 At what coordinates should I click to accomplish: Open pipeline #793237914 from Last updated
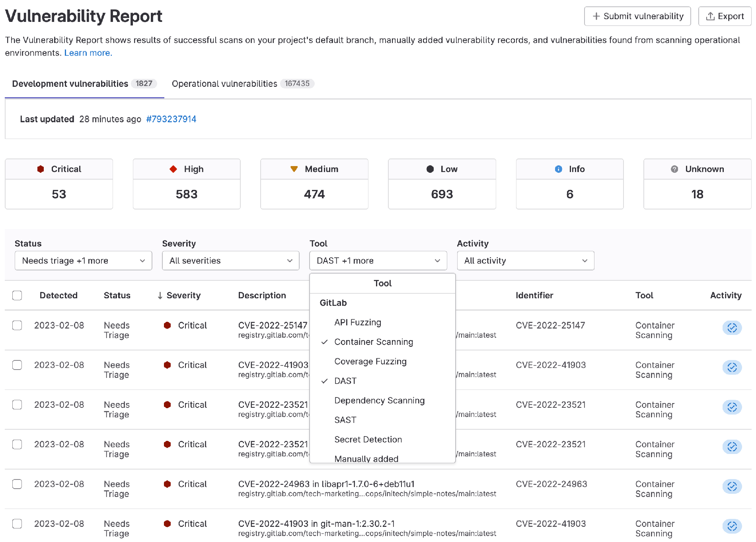point(171,119)
